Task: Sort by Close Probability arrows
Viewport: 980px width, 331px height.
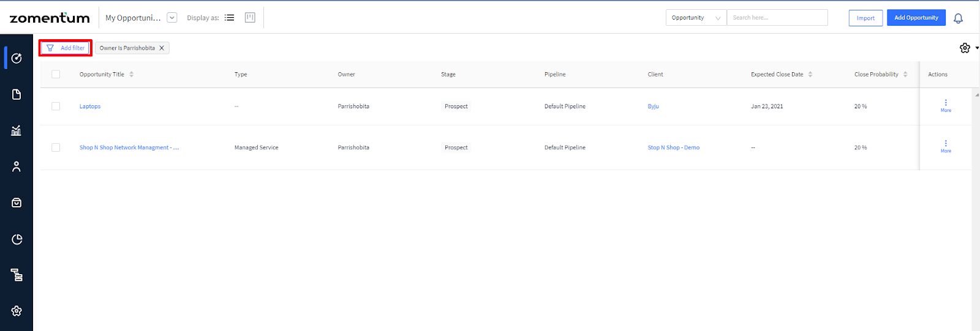Action: pyautogui.click(x=905, y=74)
